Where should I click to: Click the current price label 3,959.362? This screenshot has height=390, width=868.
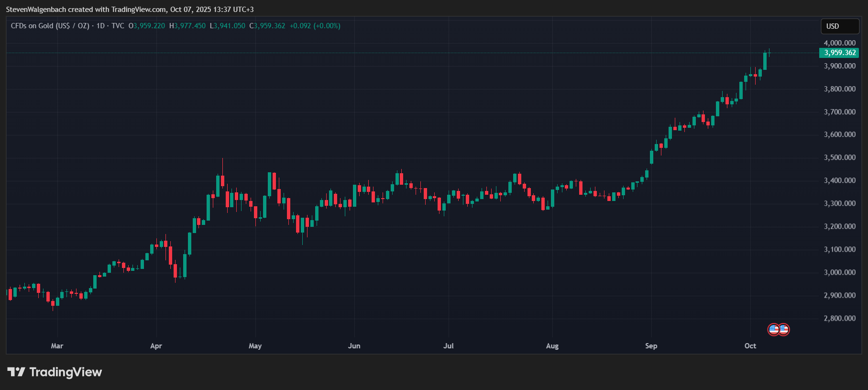click(839, 53)
